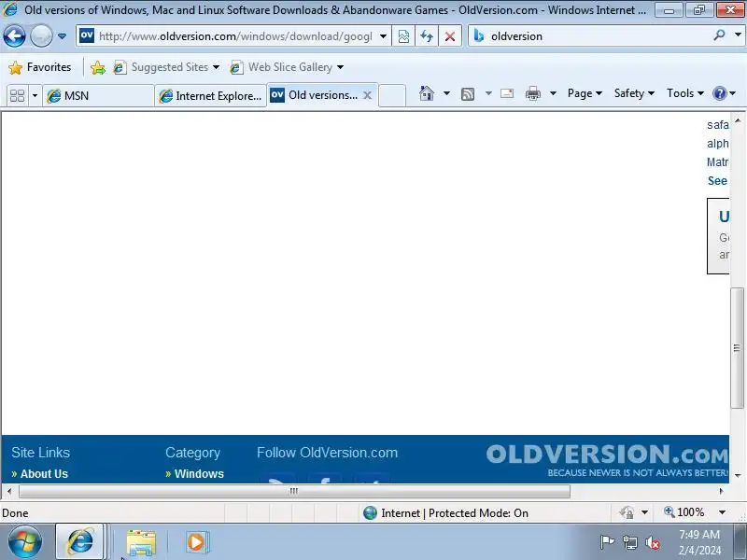Viewport: 747px width, 560px height.
Task: Click the "safa" sidebar link
Action: pos(717,125)
